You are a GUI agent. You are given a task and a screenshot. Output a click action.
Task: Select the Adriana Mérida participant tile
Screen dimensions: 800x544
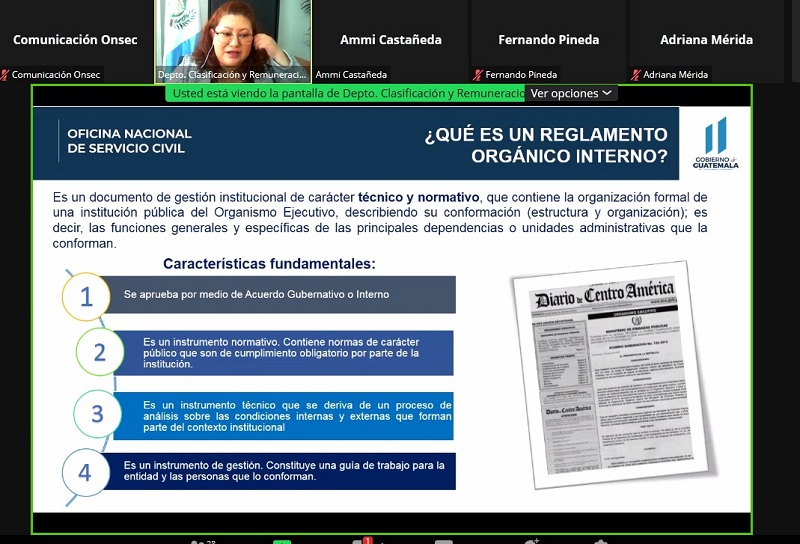[706, 40]
